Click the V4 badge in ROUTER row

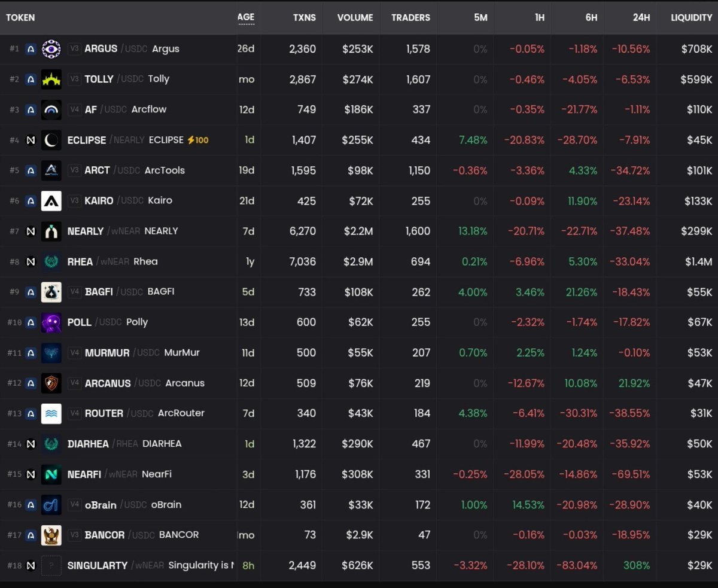coord(74,413)
